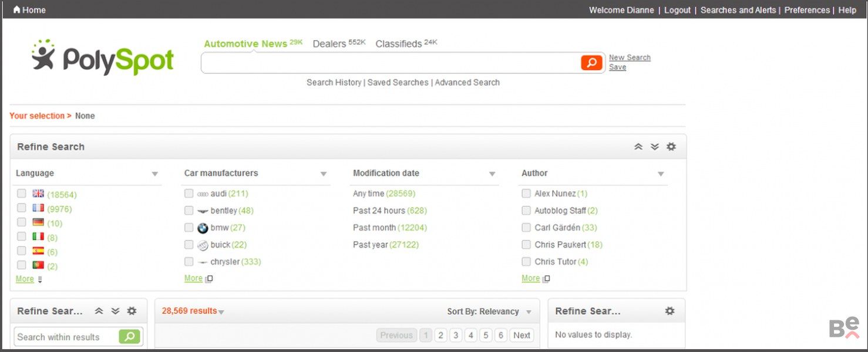Image resolution: width=868 pixels, height=352 pixels.
Task: Filter by Past month modification date
Action: 374,228
